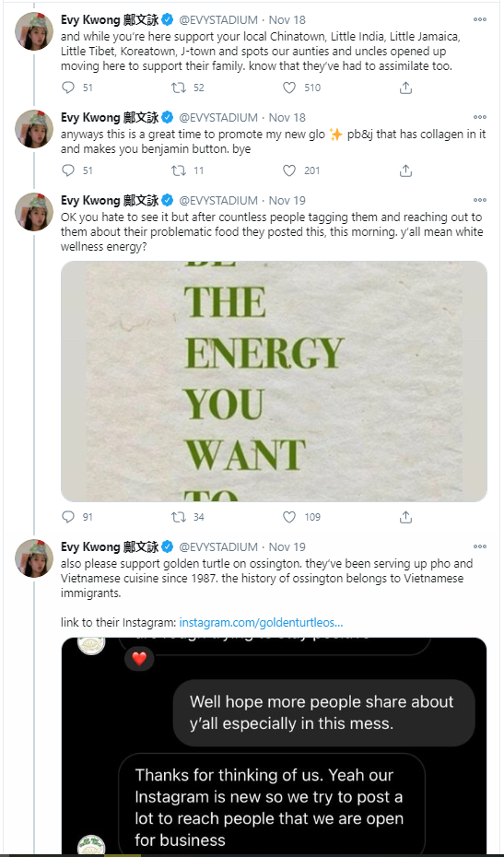The image size is (504, 857).
Task: Share the Chinatown support tweet
Action: (405, 88)
